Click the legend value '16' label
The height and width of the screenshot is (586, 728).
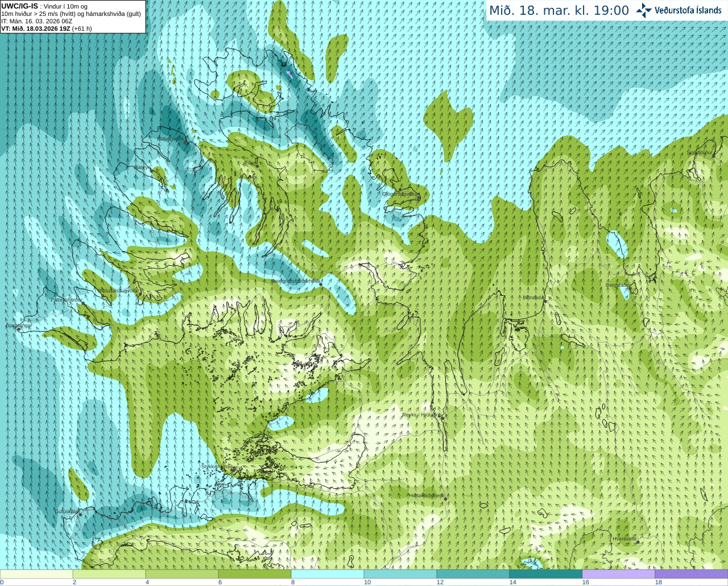coord(585,582)
